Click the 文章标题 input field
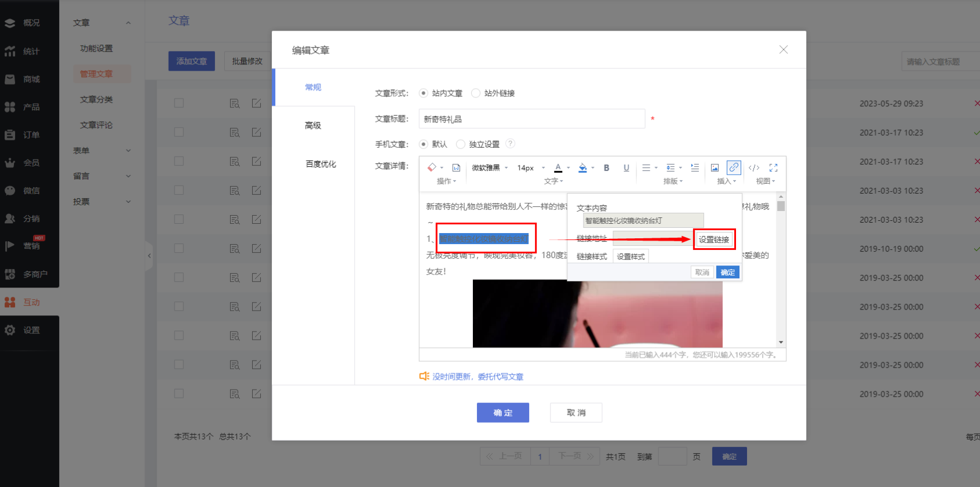This screenshot has height=487, width=980. pos(531,119)
